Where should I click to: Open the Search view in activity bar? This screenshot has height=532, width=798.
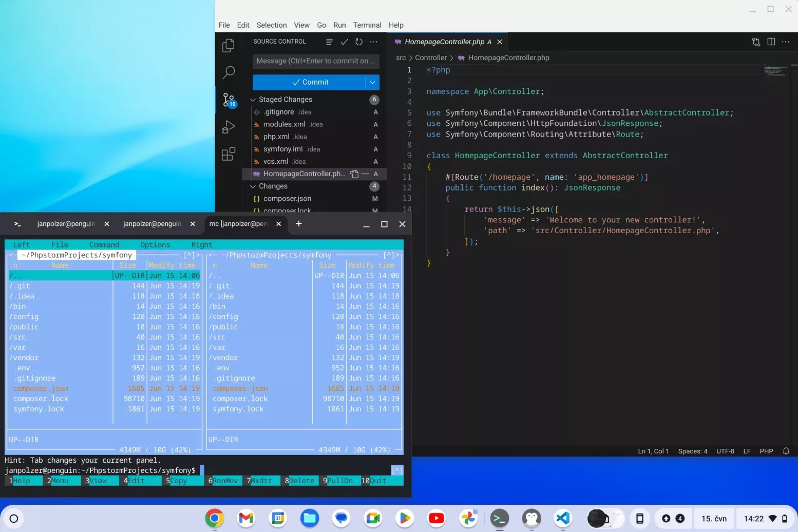[229, 72]
